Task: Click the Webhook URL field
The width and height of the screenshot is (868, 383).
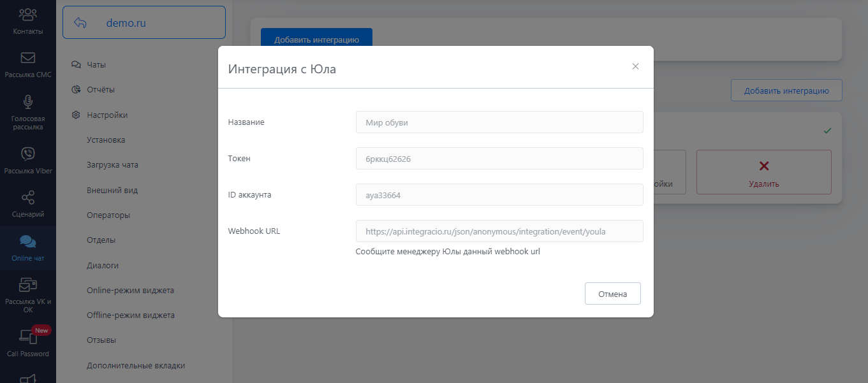Action: coord(499,231)
